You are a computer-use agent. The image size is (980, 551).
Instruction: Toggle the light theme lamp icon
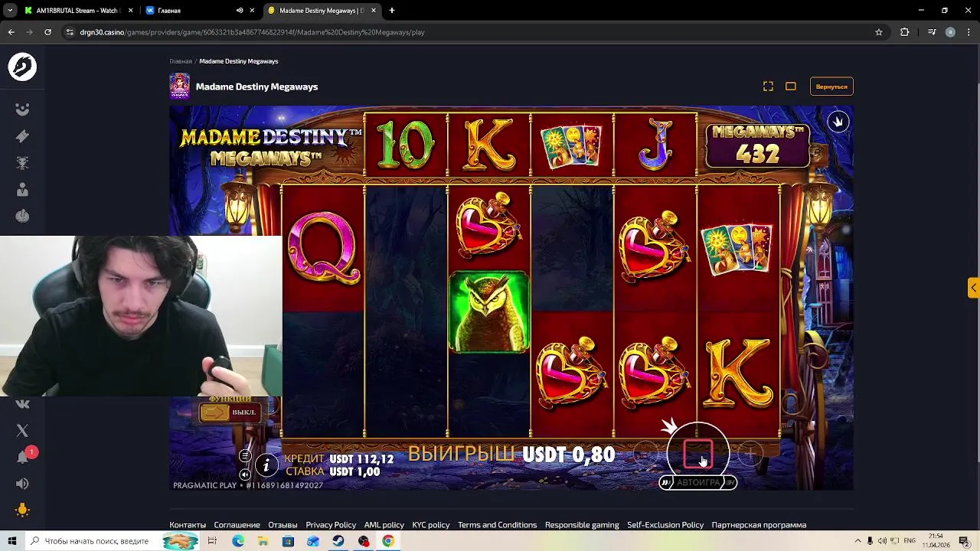(x=22, y=510)
